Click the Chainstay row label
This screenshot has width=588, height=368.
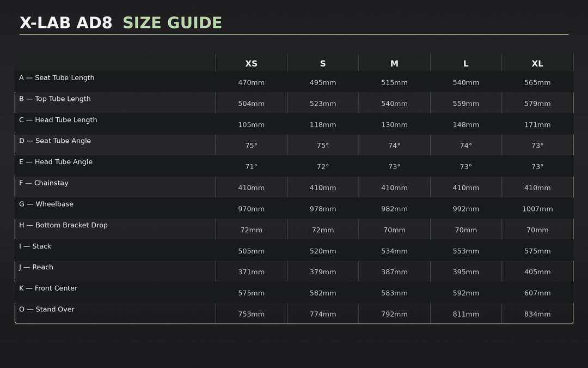(44, 183)
